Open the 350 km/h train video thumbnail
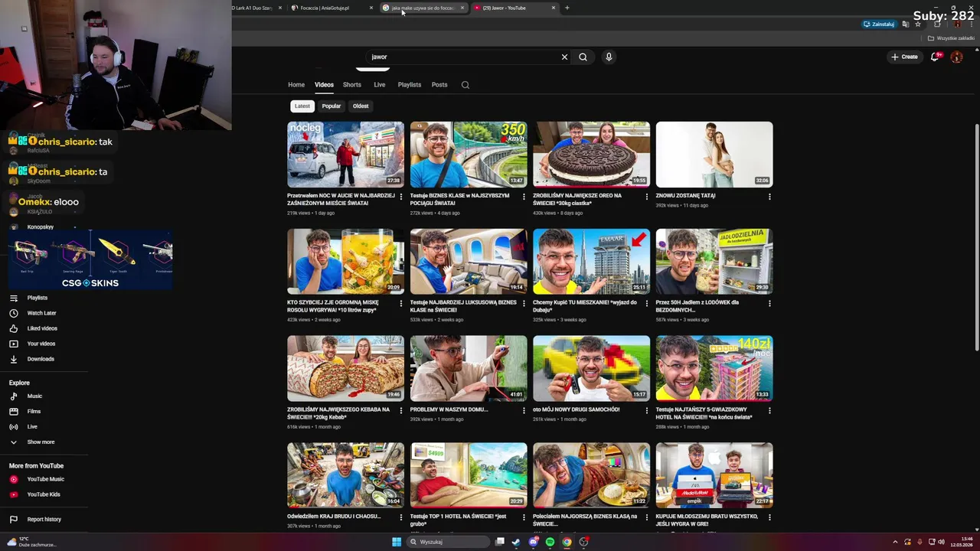The image size is (980, 551). (x=469, y=154)
